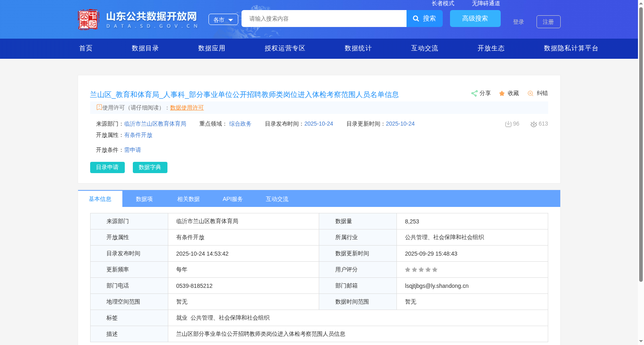Click the 分享 share label
The image size is (644, 345).
pos(485,93)
